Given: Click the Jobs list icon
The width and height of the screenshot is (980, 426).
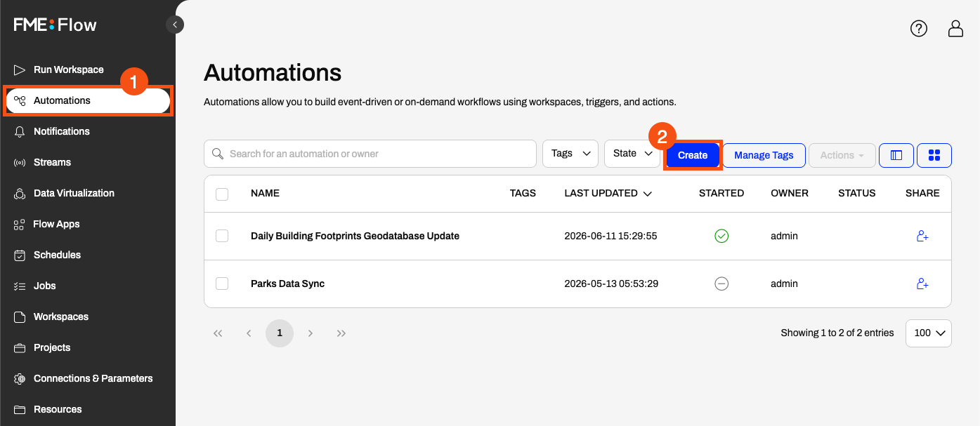Looking at the screenshot, I should pyautogui.click(x=20, y=286).
